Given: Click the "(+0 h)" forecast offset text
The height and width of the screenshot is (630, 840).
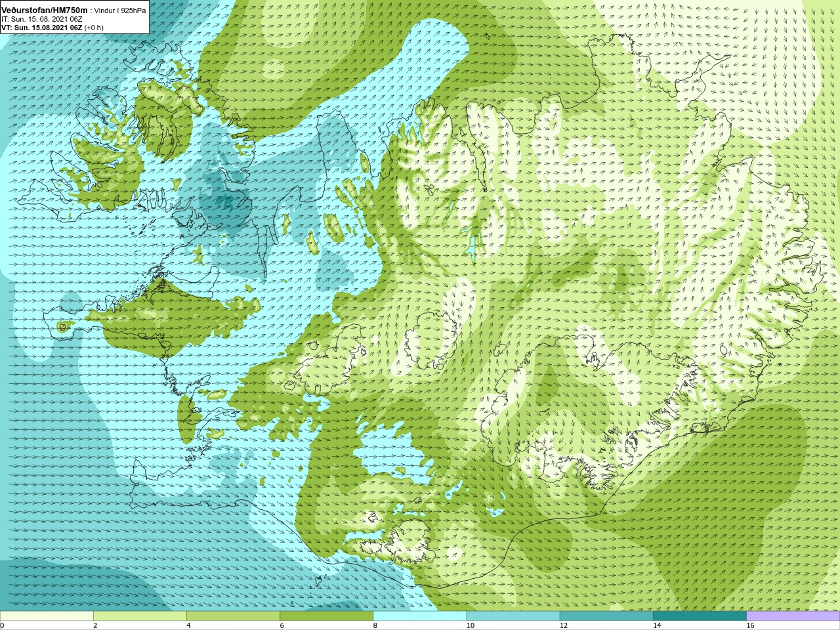Looking at the screenshot, I should pos(94,28).
